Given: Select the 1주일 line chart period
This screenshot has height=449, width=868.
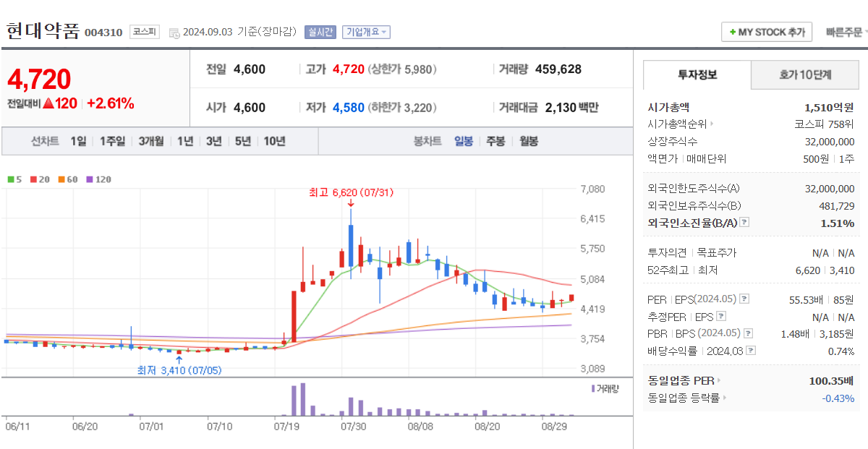Looking at the screenshot, I should tap(112, 141).
